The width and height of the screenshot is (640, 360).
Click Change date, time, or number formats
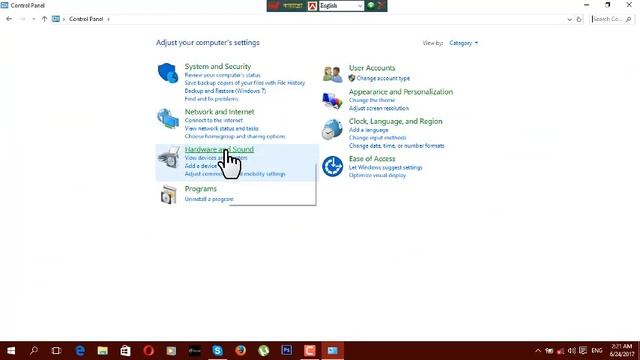[396, 146]
